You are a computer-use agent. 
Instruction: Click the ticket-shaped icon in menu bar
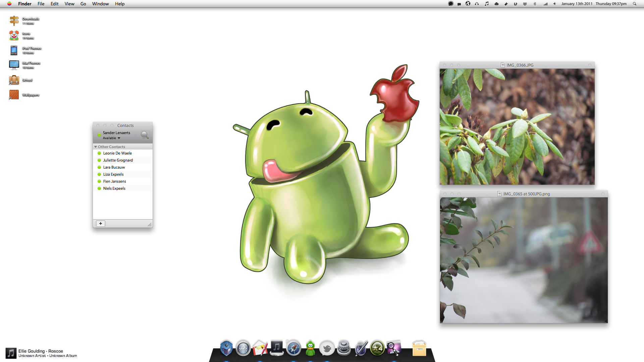coord(506,4)
